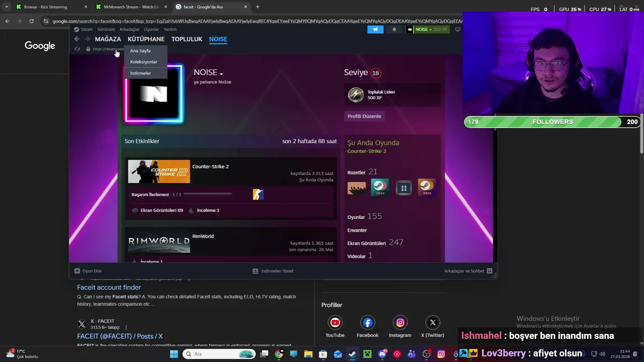The height and width of the screenshot is (362, 644).
Task: Open the Oyunlar menu
Action: (x=151, y=29)
